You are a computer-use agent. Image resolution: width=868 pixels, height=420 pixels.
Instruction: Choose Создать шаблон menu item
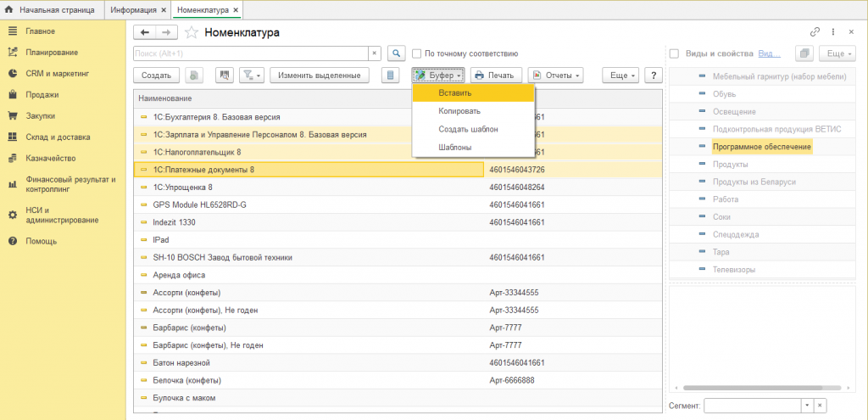[473, 129]
